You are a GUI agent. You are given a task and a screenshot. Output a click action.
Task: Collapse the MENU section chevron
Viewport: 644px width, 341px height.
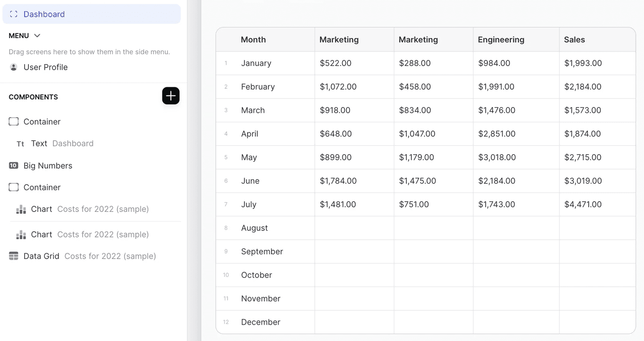[37, 36]
